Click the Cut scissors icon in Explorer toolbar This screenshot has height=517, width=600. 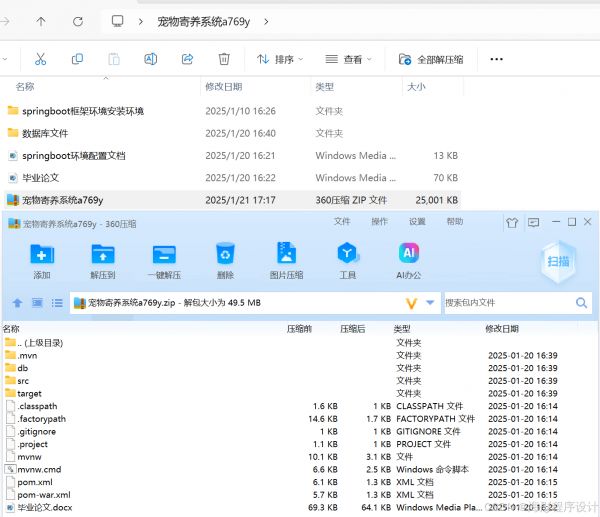[x=40, y=59]
